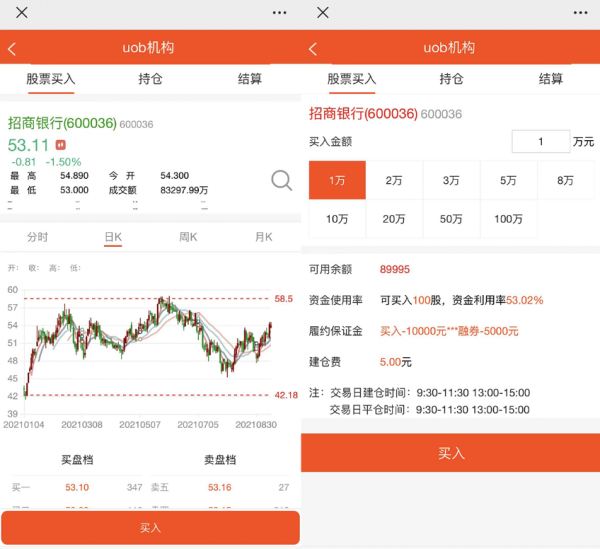Open the 结算 tab in right panel

[x=551, y=79]
